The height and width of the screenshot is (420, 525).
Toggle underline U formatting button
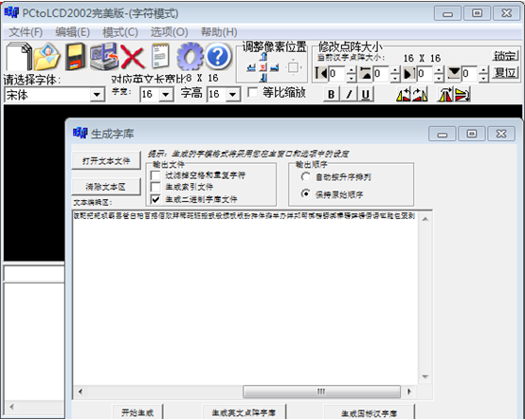(x=366, y=94)
